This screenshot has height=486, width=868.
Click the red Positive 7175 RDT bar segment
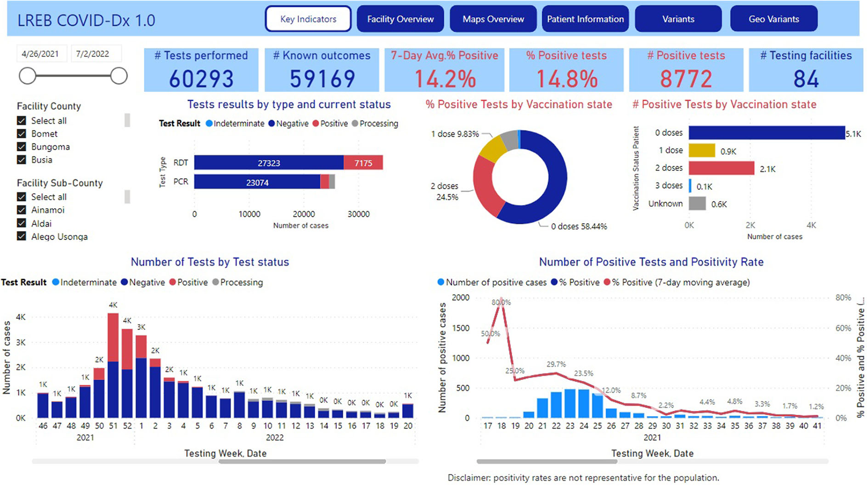pyautogui.click(x=363, y=163)
